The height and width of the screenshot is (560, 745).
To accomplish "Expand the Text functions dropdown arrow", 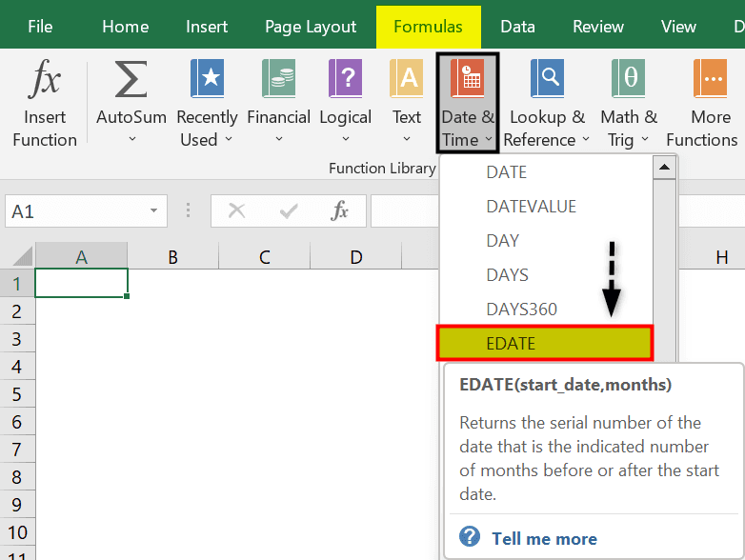I will (407, 139).
